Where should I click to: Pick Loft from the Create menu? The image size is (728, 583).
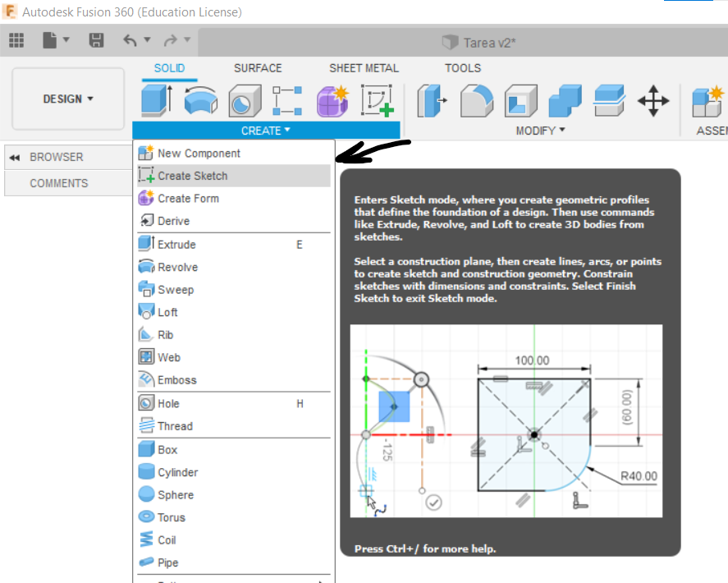234,312
